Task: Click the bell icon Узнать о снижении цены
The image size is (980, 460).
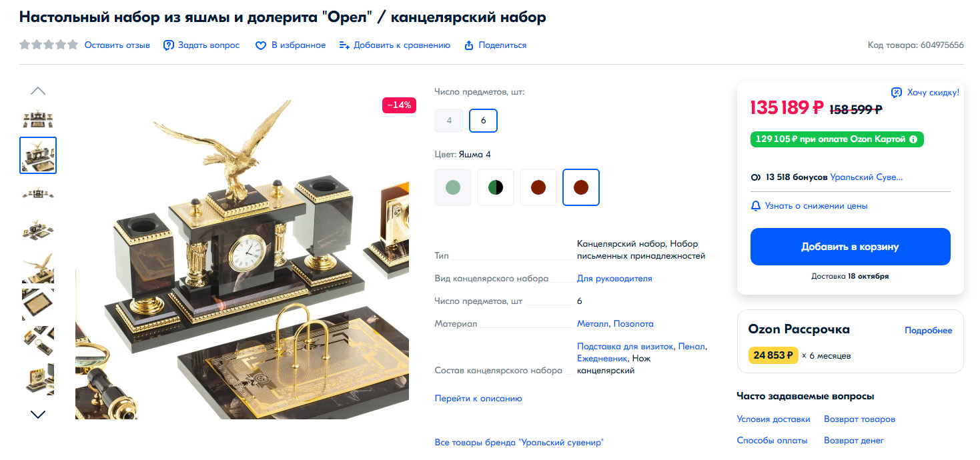Action: (x=756, y=206)
